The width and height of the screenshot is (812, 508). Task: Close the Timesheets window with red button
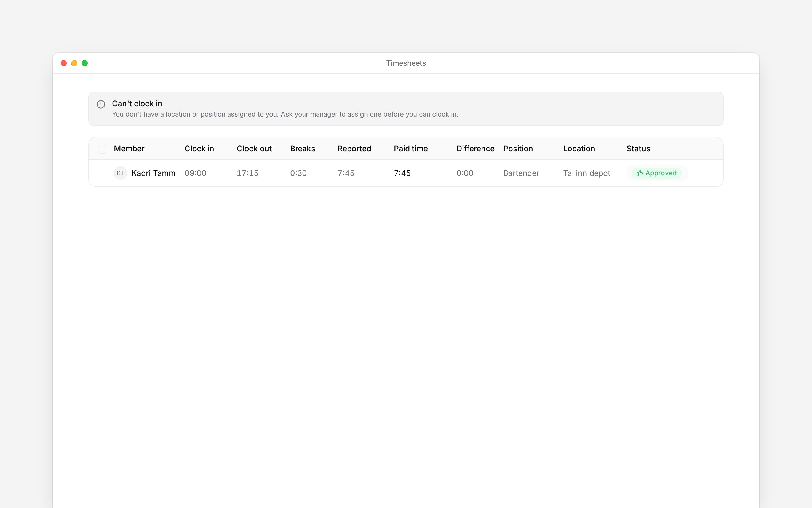click(64, 63)
